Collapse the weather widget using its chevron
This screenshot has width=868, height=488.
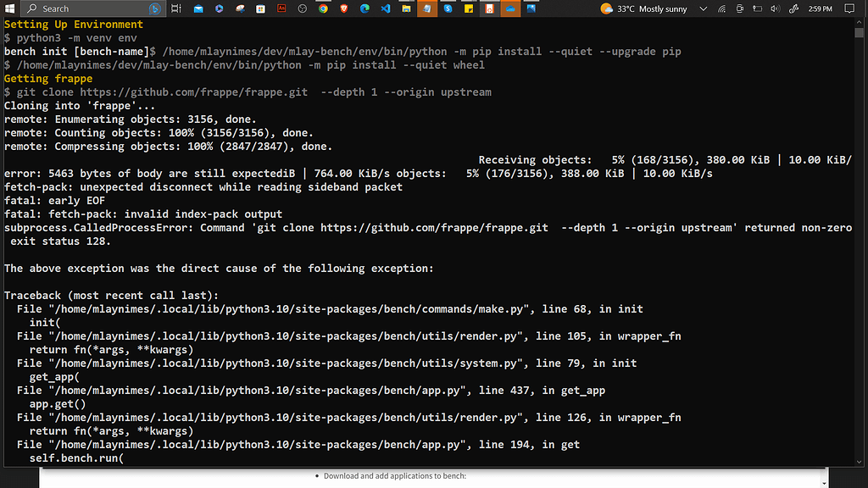tap(703, 8)
